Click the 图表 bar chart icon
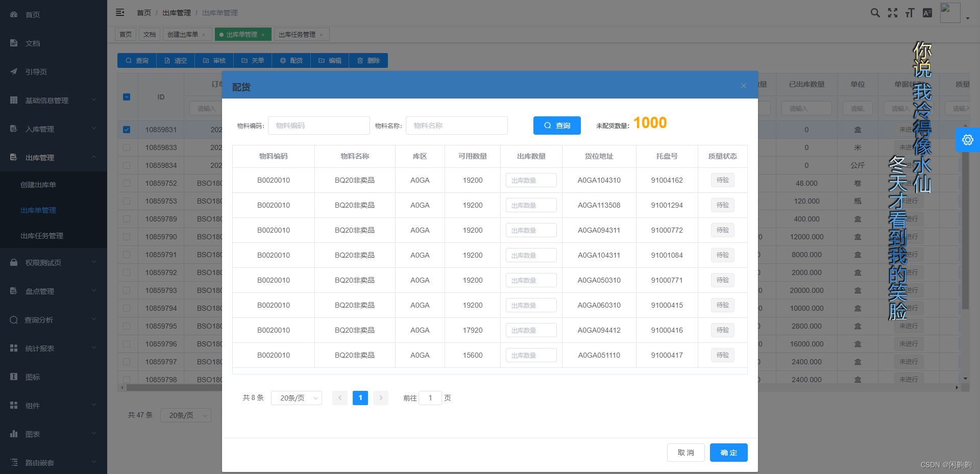This screenshot has width=980, height=474. tap(14, 434)
